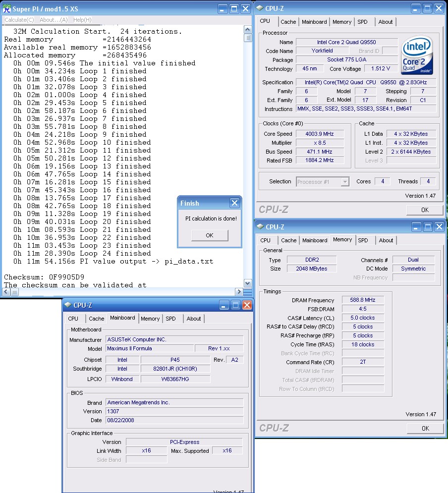448x493 pixels.
Task: Click Super PI horizontal scrollbar left arrow
Action: [6, 292]
